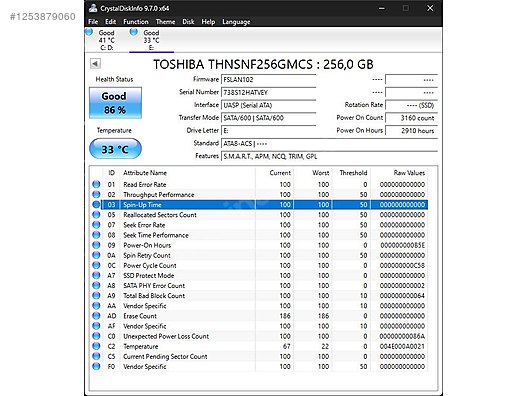Click the Serial Number field
The height and width of the screenshot is (396, 528).
tap(268, 92)
